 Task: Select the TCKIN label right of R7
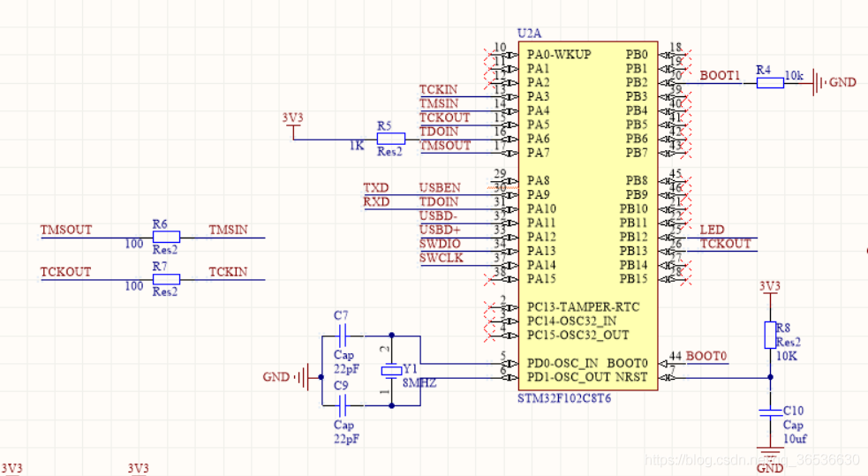click(228, 272)
